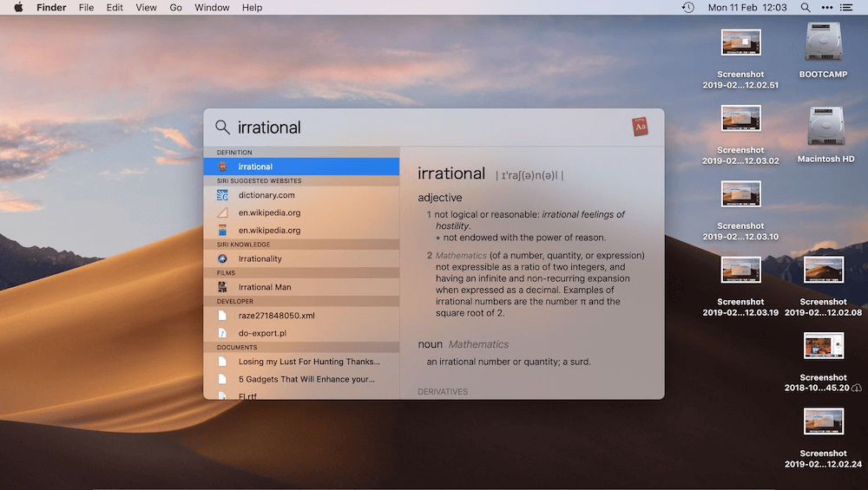Click the Spotlight magnifier in the menu bar
The width and height of the screenshot is (868, 490).
[806, 8]
